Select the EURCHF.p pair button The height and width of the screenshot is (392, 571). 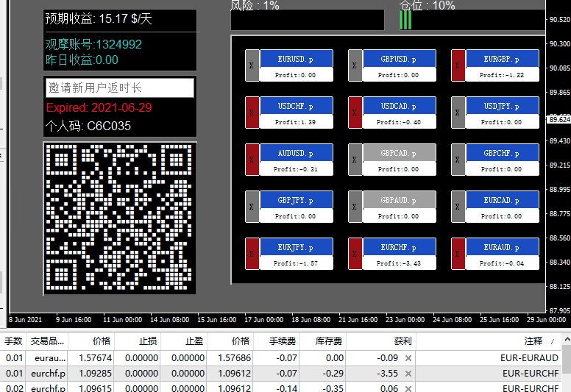[399, 246]
